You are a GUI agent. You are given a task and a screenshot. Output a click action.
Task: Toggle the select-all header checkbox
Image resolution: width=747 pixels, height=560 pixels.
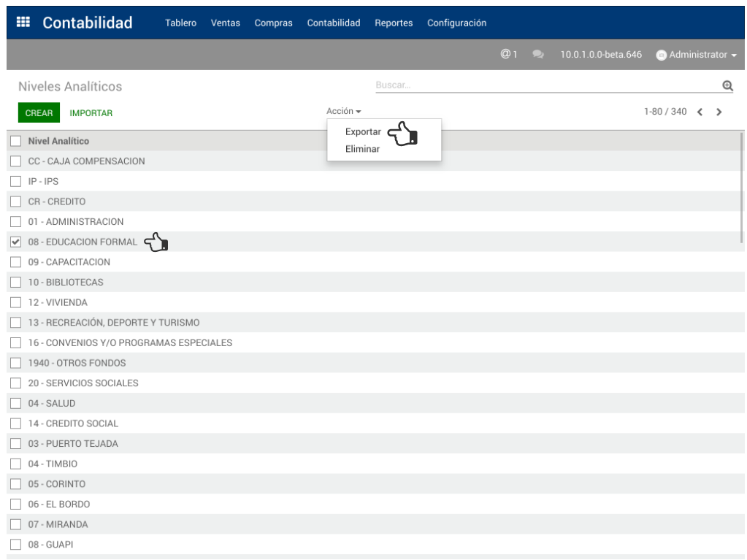click(x=15, y=141)
